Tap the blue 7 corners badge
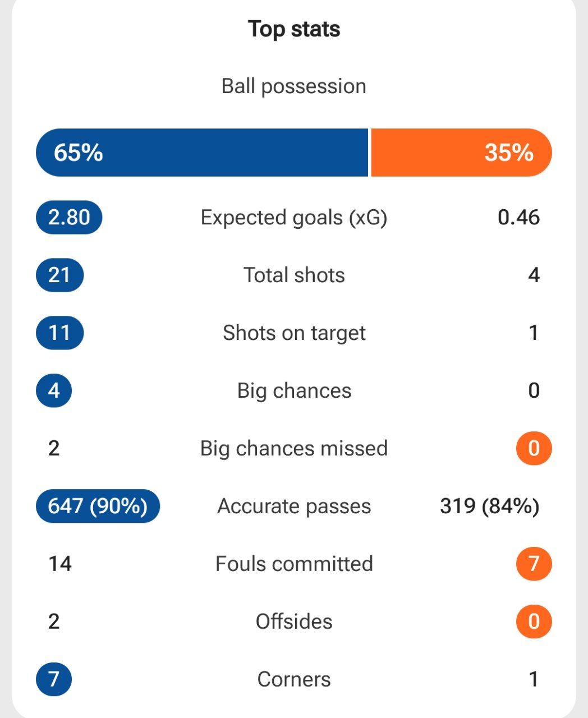The width and height of the screenshot is (588, 718). [54, 679]
